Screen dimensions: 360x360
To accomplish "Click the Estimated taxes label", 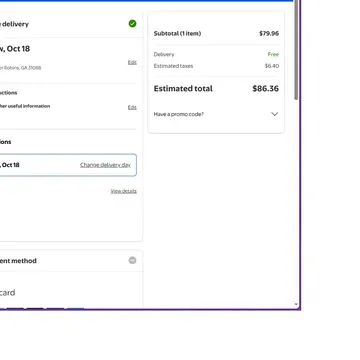I will (x=173, y=66).
